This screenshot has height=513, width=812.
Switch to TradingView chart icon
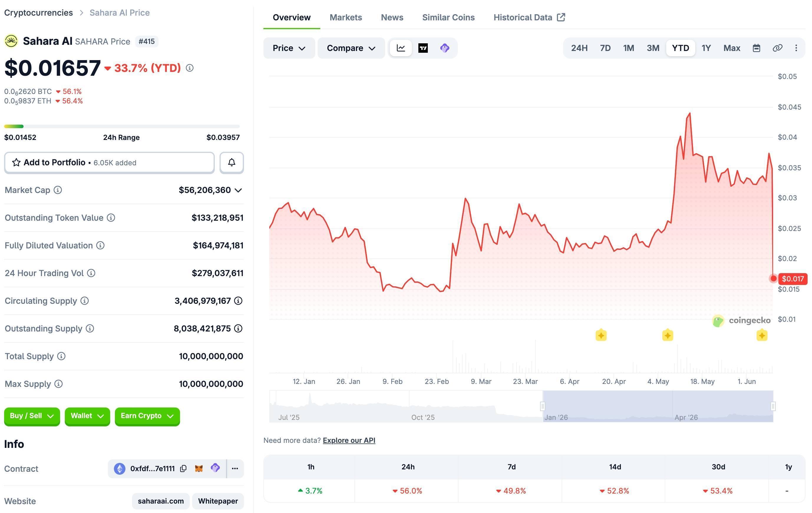[423, 48]
